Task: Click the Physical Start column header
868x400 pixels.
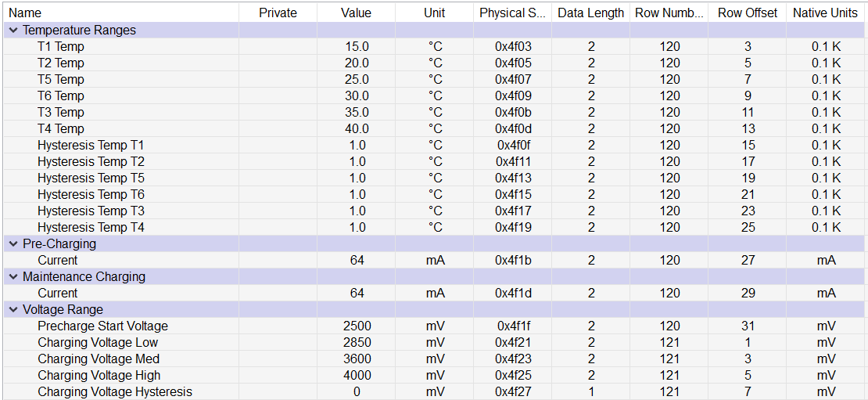Action: (512, 13)
